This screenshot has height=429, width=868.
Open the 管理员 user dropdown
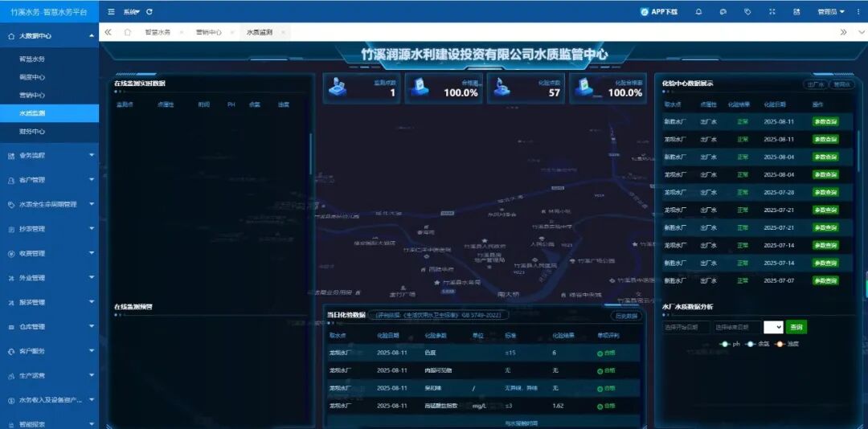pyautogui.click(x=831, y=11)
